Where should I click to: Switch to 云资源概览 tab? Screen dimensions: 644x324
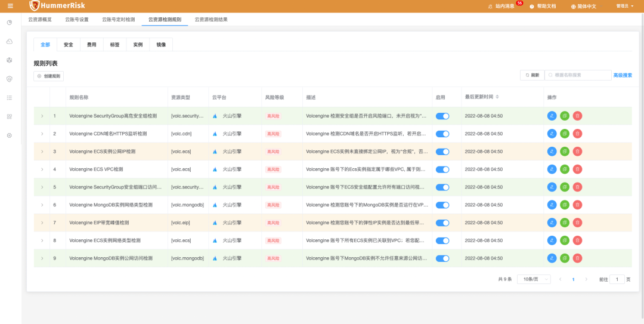click(40, 19)
